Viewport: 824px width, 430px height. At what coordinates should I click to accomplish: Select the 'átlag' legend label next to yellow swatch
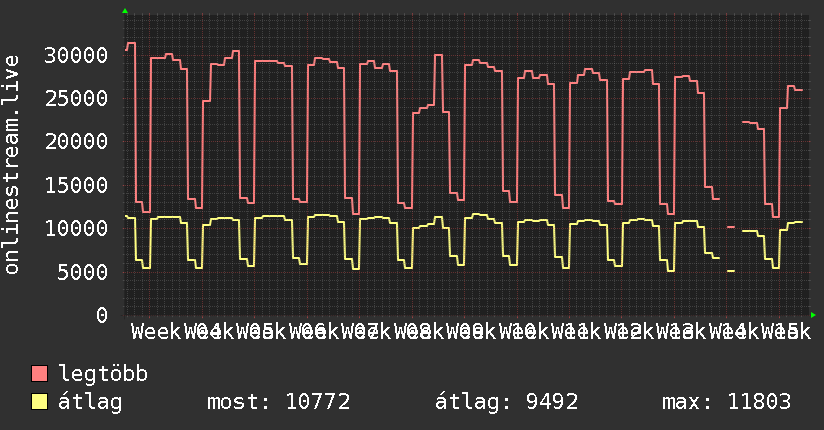(x=90, y=402)
